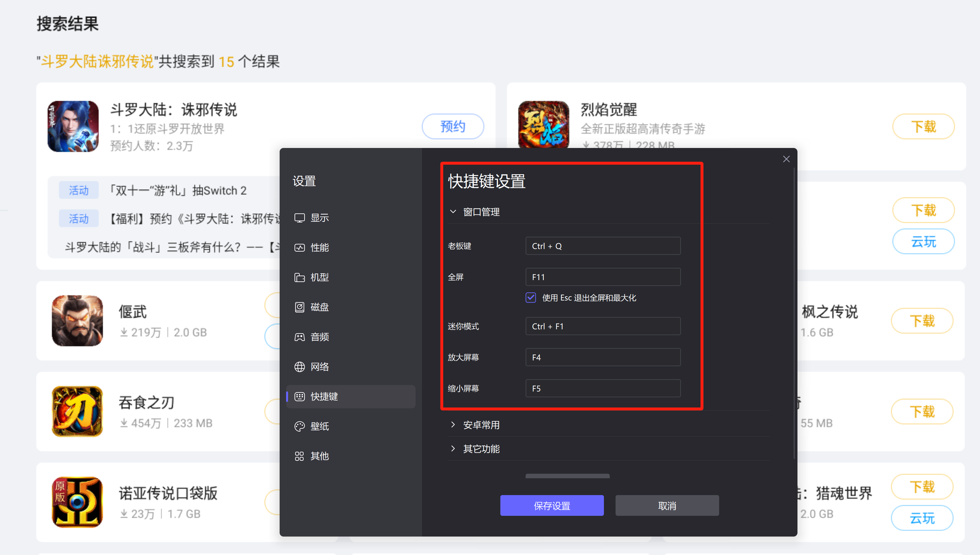
Task: Collapse the 窗口管理 section
Action: pyautogui.click(x=453, y=211)
